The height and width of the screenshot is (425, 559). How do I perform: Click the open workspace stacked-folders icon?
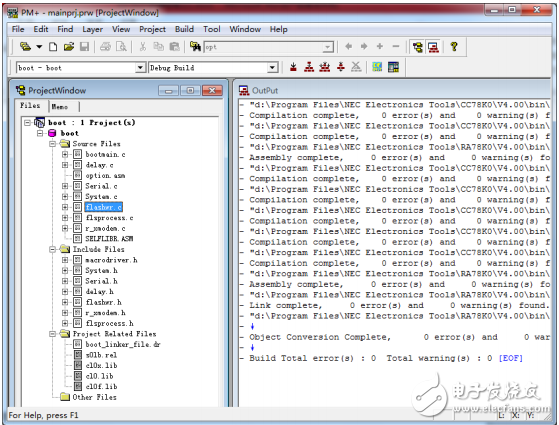point(26,46)
